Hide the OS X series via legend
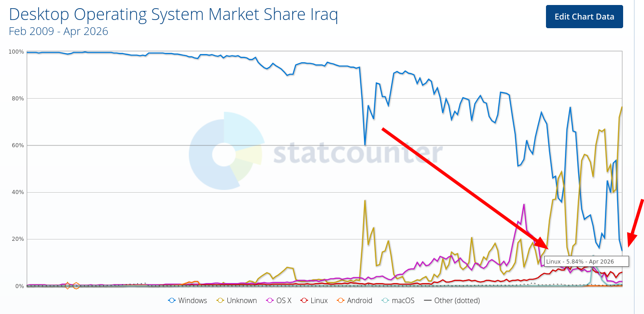Image resolution: width=644 pixels, height=314 pixels. click(279, 300)
